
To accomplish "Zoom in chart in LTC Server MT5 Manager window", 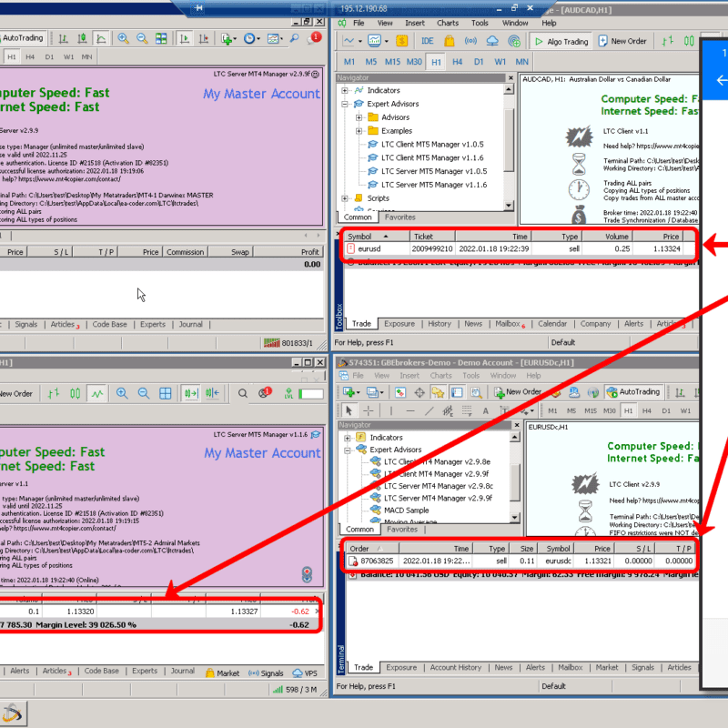I will (122, 394).
